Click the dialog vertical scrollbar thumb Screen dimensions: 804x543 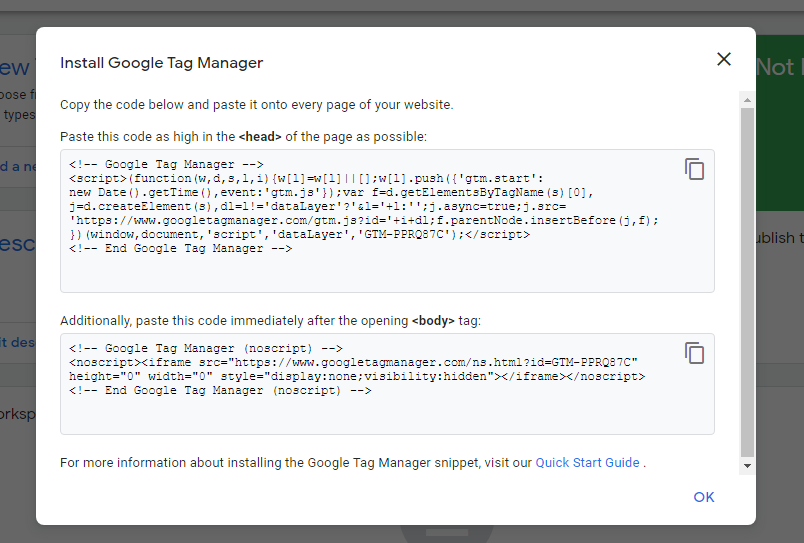coord(747,281)
